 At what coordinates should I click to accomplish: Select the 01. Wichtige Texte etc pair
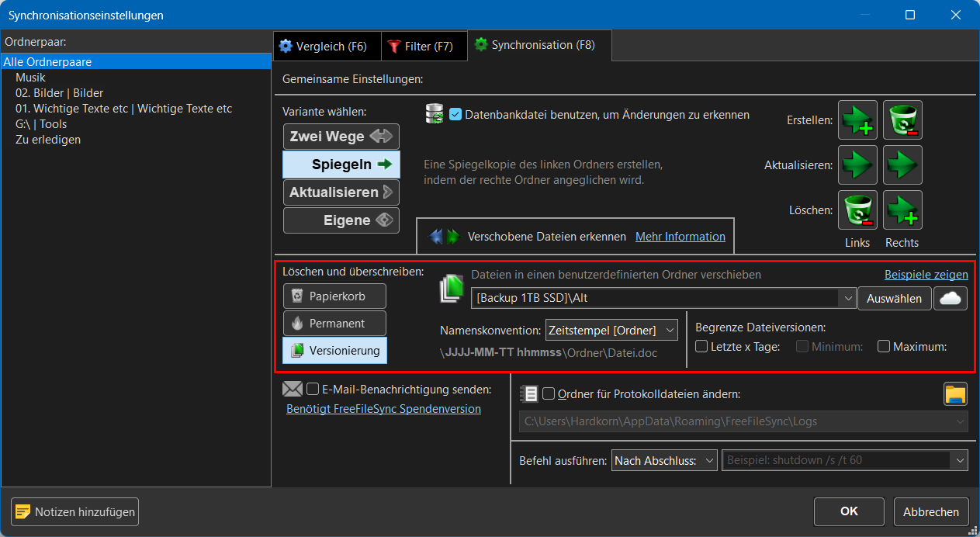[136, 109]
